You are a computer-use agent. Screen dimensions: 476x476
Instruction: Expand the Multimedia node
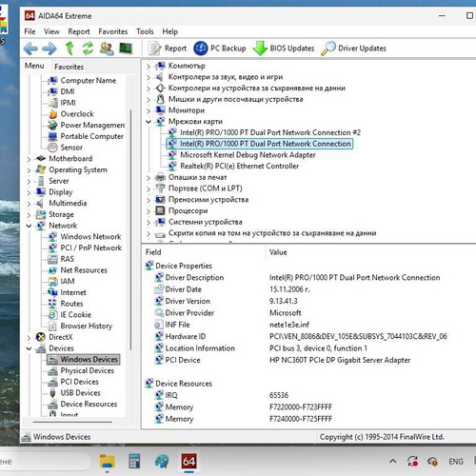coord(29,204)
